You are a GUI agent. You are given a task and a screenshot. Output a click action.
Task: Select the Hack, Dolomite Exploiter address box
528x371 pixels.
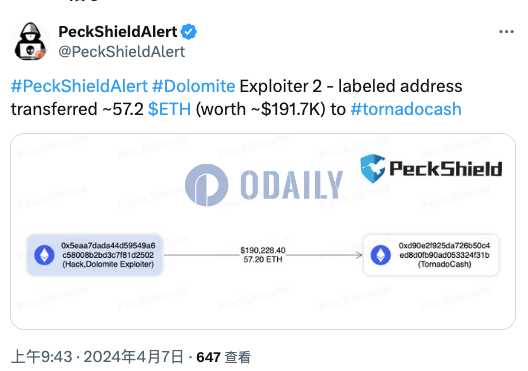point(95,255)
